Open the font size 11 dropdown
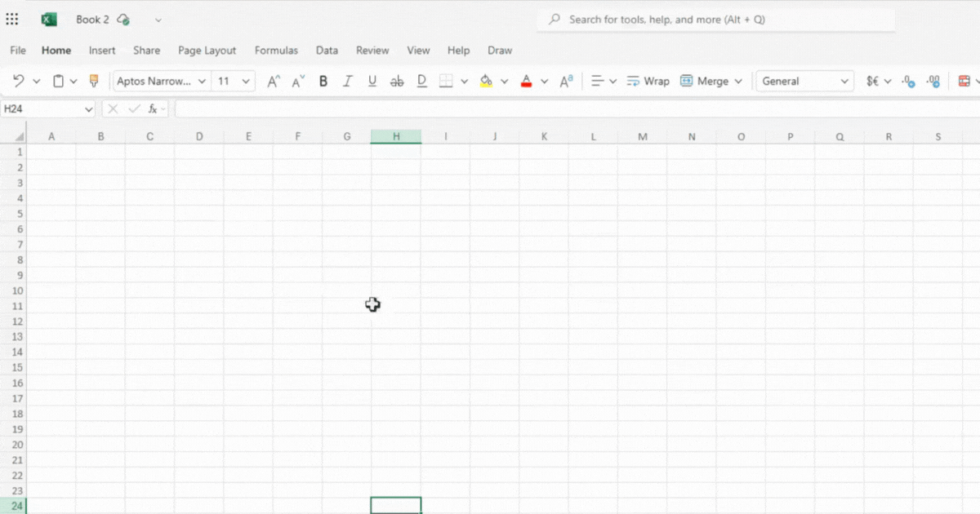 pyautogui.click(x=234, y=81)
